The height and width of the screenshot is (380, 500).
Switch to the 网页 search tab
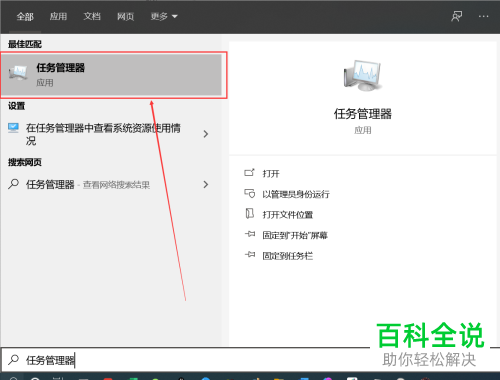click(x=125, y=16)
